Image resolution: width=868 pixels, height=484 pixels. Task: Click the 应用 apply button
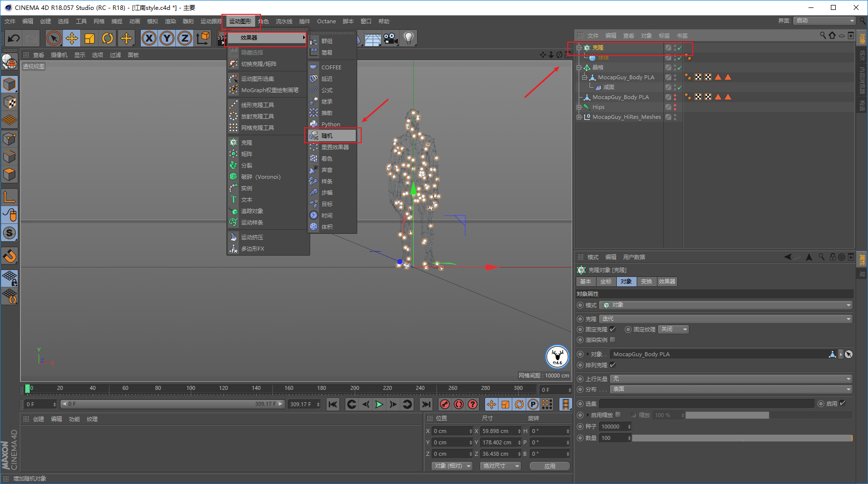[550, 466]
